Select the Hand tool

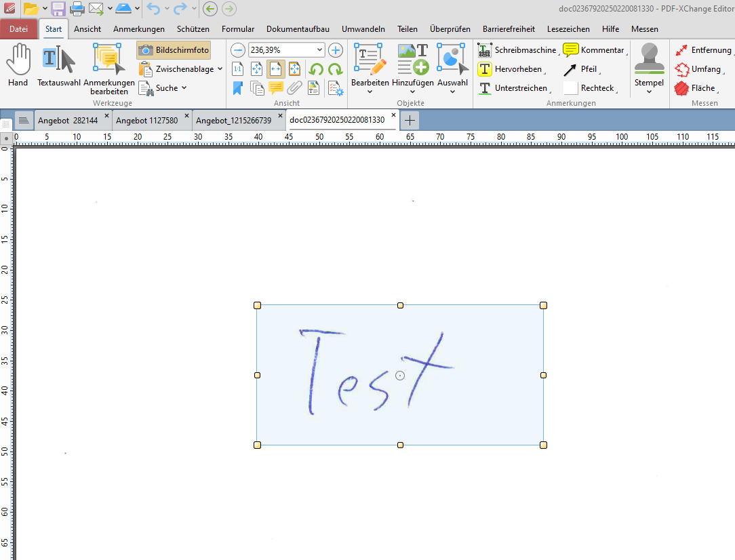point(18,64)
